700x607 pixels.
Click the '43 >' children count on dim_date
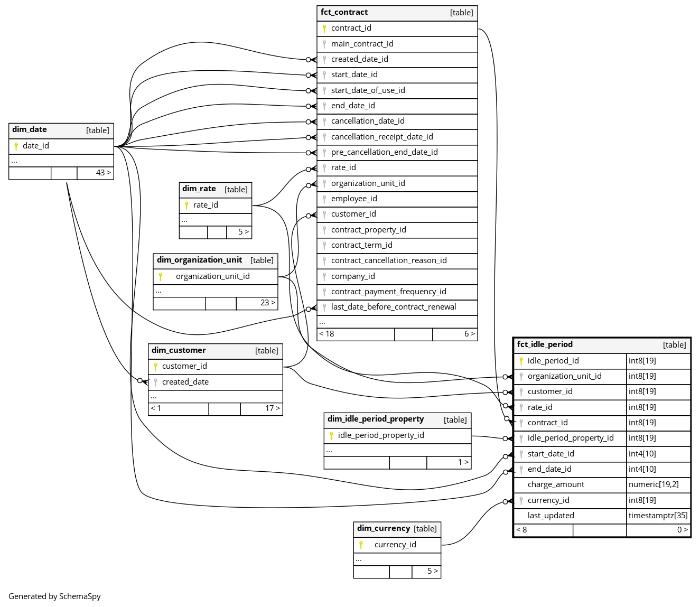(x=102, y=173)
